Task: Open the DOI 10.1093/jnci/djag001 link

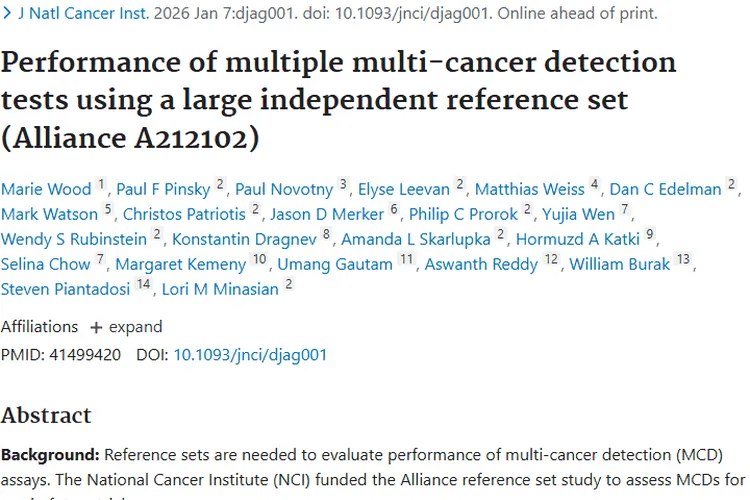Action: pos(250,354)
